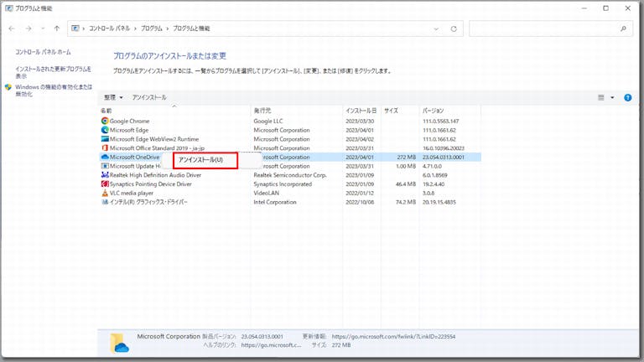The image size is (644, 362).
Task: Sort by the 名前 column header
Action: pyautogui.click(x=174, y=111)
